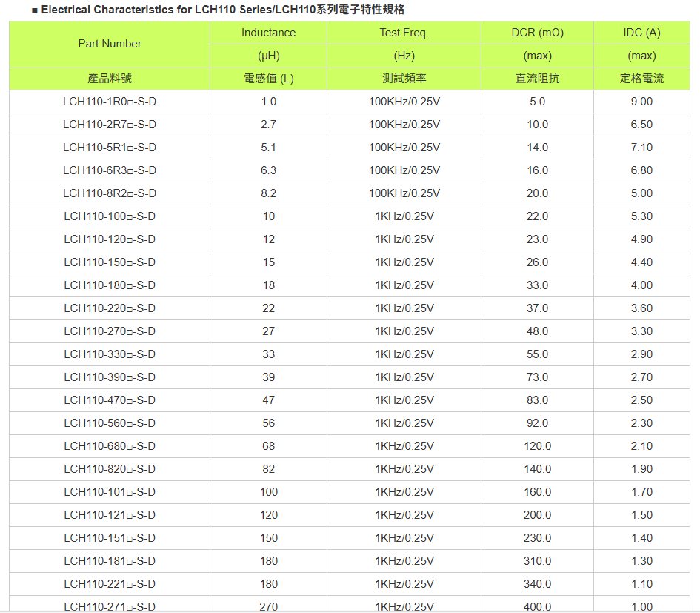Click the IDC value 2.10
This screenshot has width=700, height=613.
click(x=641, y=446)
